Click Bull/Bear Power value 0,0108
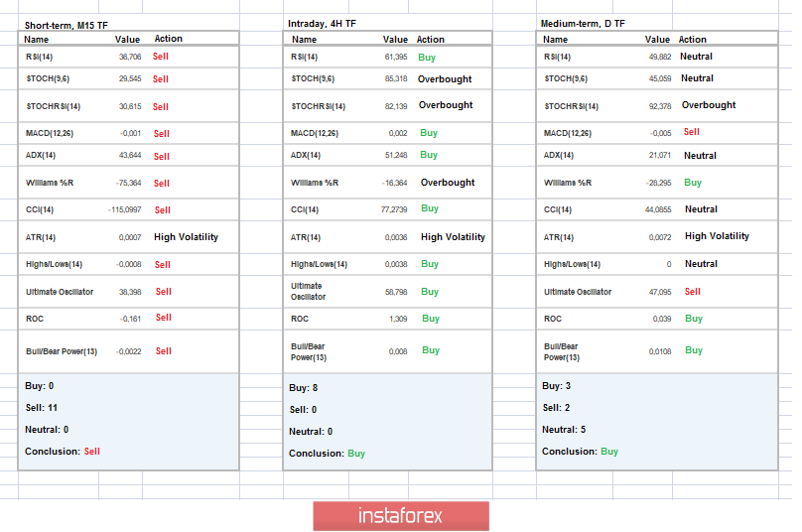Viewport: 802px width, 532px height. point(660,351)
